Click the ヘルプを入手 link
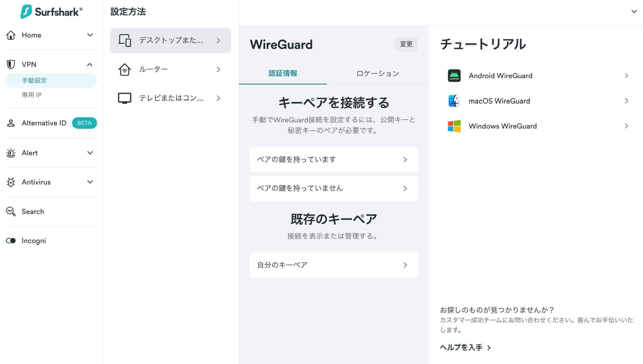The height and width of the screenshot is (364, 643). click(x=465, y=348)
